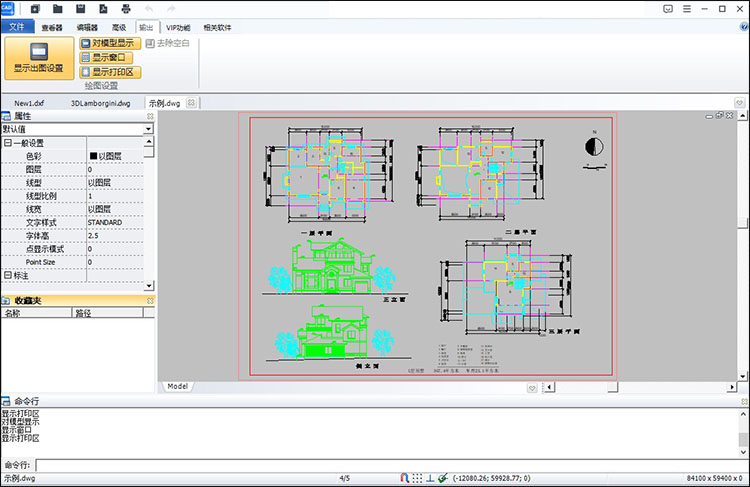Switch to the 查看器 ribbon tab
Viewport: 750px width, 487px height.
click(x=52, y=28)
